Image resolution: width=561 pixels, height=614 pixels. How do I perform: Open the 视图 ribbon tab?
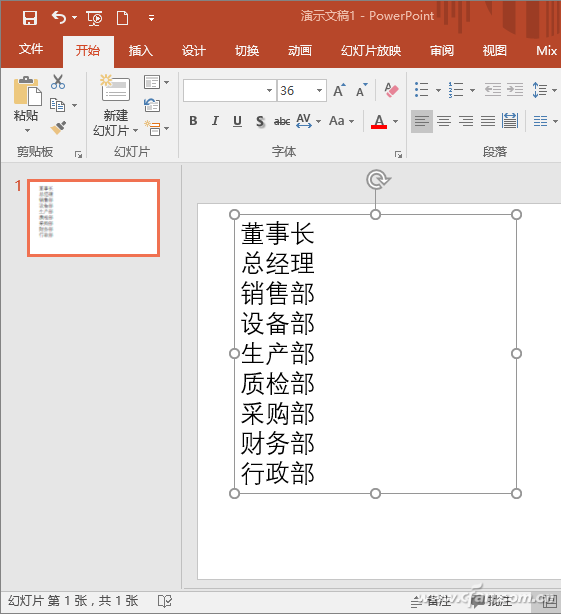tap(494, 51)
